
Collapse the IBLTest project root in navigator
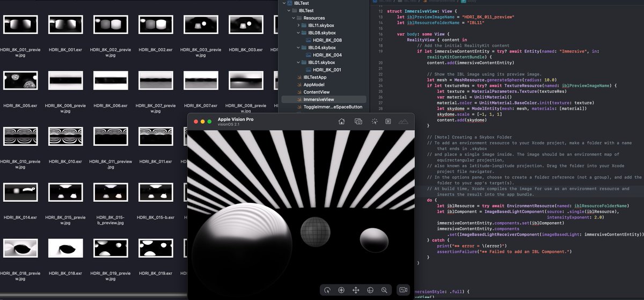click(x=284, y=3)
